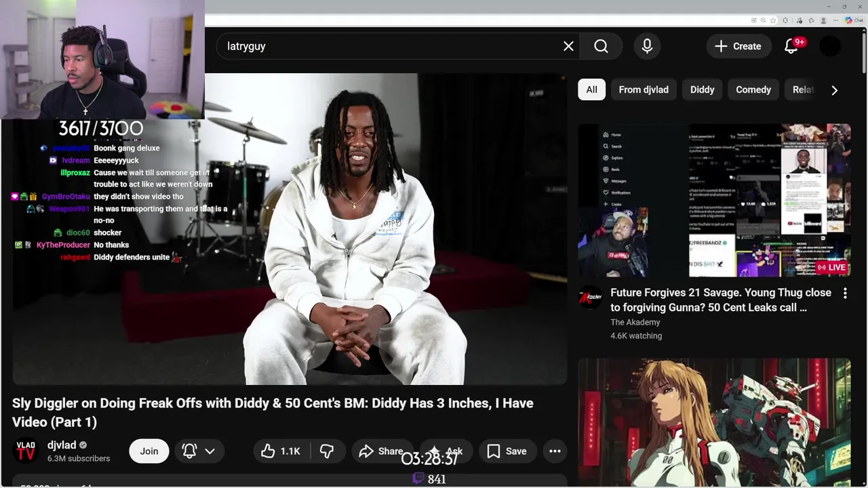This screenshot has width=868, height=488.
Task: Click the streamer webcam overlay
Action: click(x=102, y=60)
